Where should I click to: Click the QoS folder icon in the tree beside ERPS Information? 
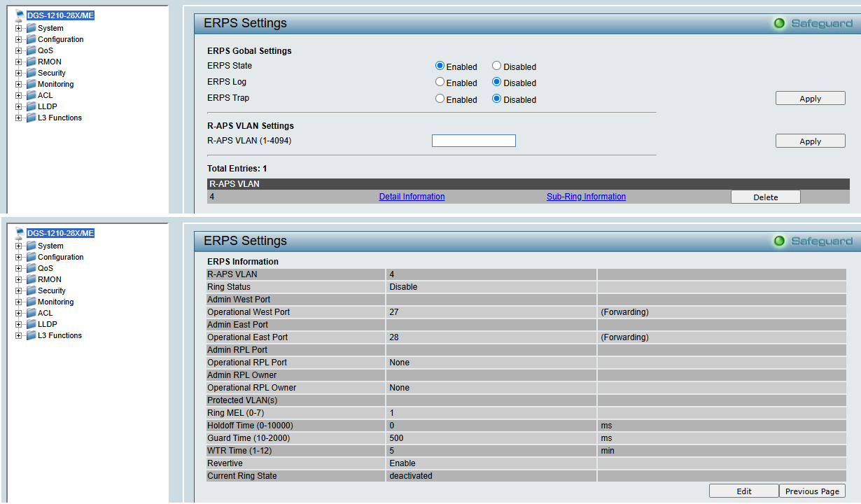click(x=31, y=268)
